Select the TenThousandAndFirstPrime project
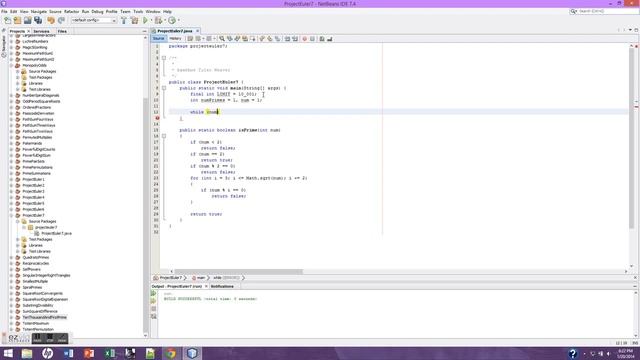 pyautogui.click(x=44, y=317)
